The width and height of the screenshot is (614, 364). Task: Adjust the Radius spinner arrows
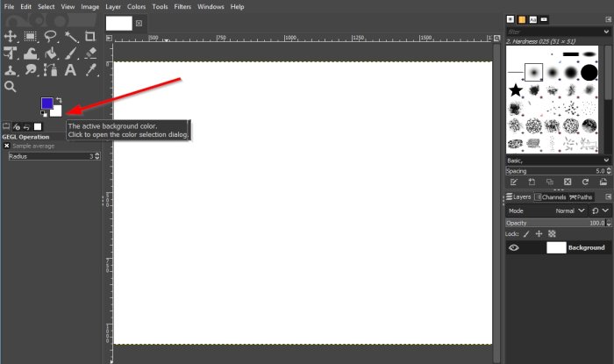(x=97, y=156)
